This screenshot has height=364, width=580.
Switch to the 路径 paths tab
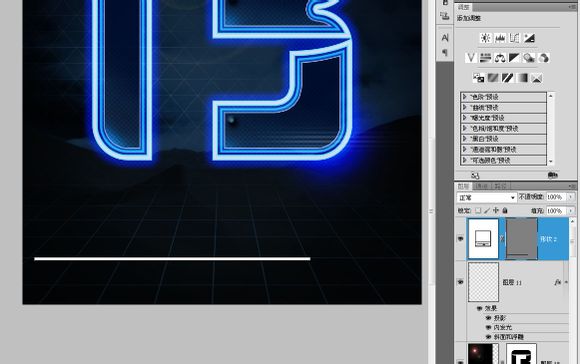[x=499, y=186]
